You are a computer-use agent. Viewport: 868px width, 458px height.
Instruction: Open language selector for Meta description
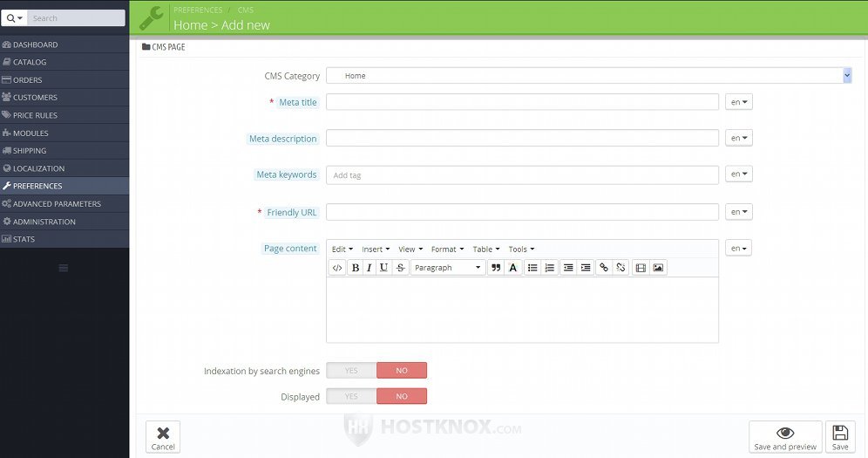pyautogui.click(x=738, y=138)
